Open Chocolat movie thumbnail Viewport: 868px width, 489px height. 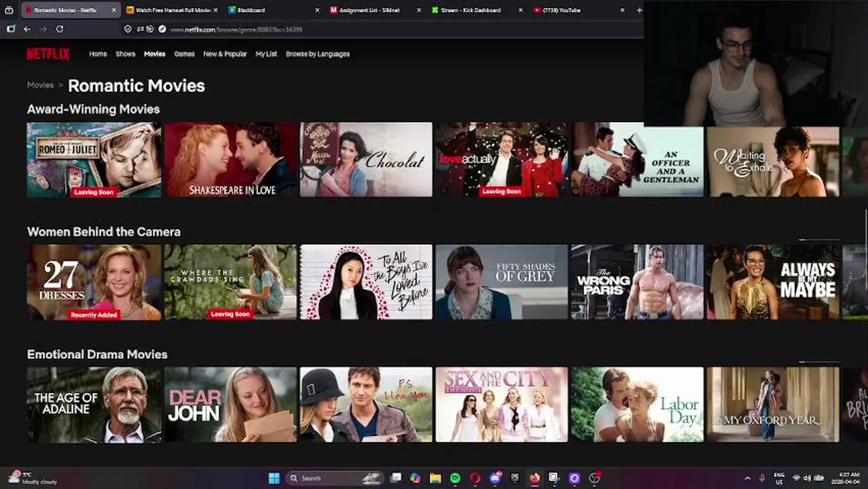point(366,160)
